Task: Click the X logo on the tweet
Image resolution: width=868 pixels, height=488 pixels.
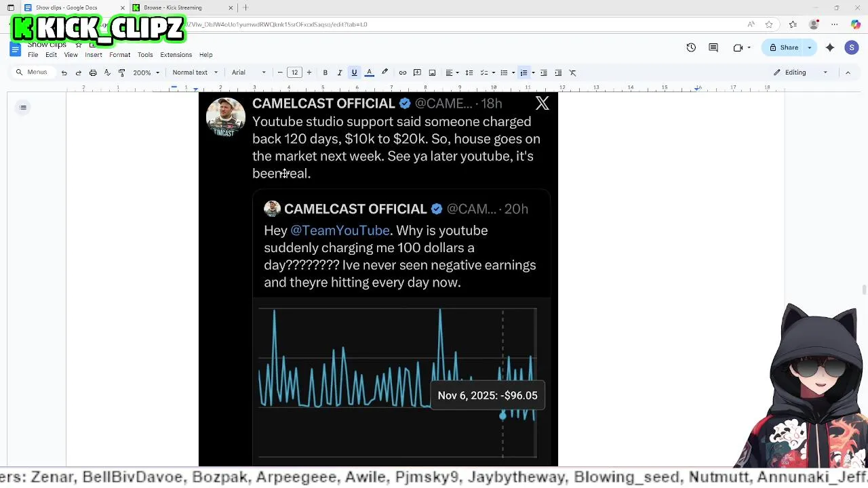Action: click(542, 103)
